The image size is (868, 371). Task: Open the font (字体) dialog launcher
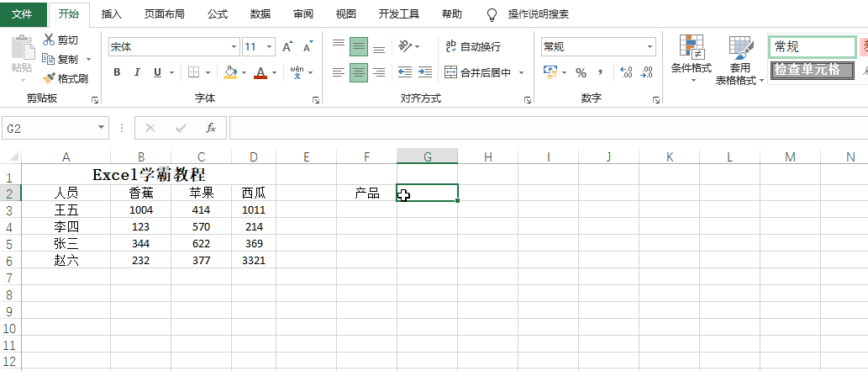(x=316, y=100)
